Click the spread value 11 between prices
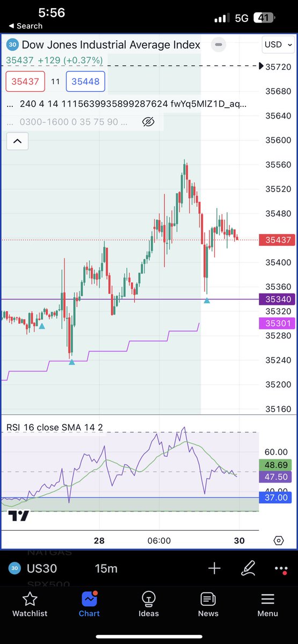The height and width of the screenshot is (644, 298). click(x=56, y=82)
